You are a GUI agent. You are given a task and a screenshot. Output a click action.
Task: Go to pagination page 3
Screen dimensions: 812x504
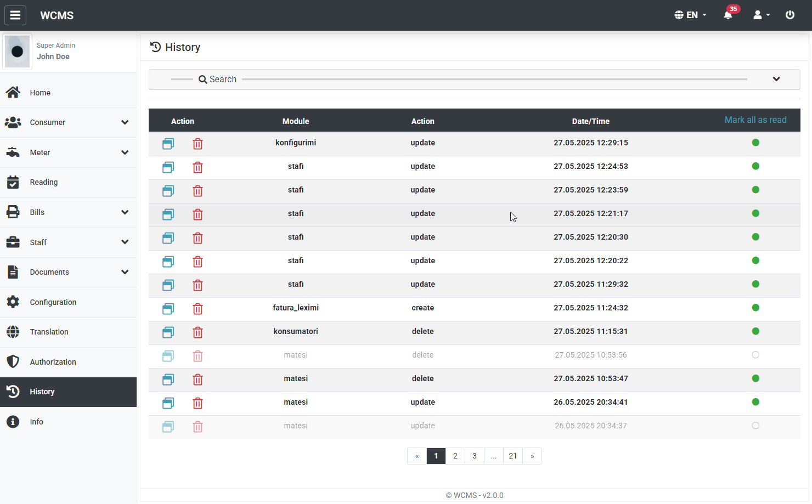pyautogui.click(x=475, y=456)
